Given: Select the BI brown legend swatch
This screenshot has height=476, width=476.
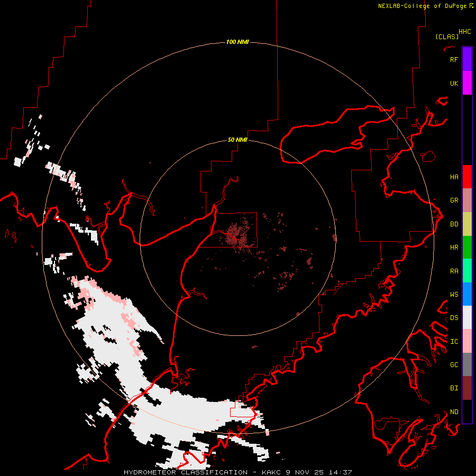Looking at the screenshot, I should click(467, 388).
